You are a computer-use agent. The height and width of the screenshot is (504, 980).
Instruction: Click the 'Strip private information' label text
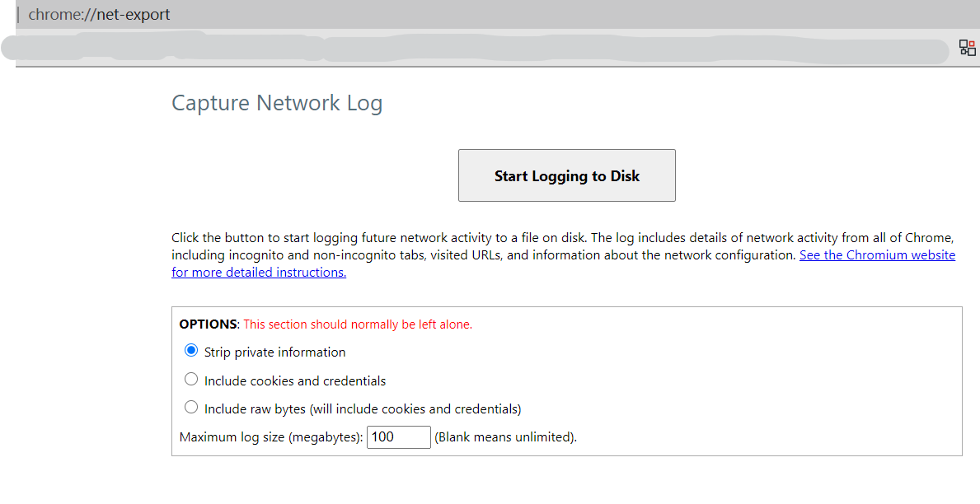coord(275,352)
